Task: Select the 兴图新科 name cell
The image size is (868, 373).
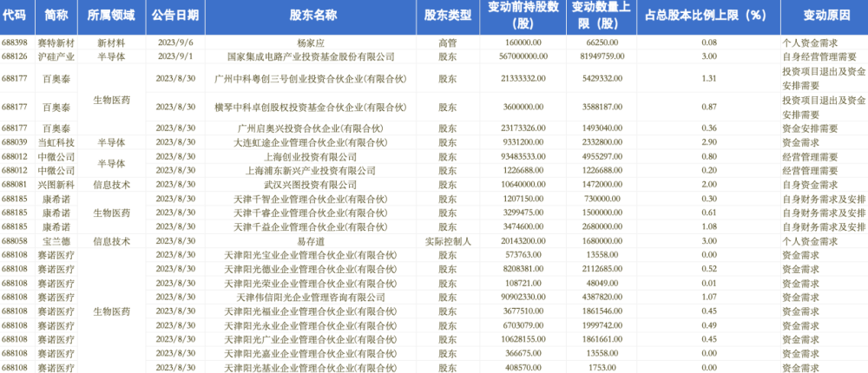Action: click(56, 185)
